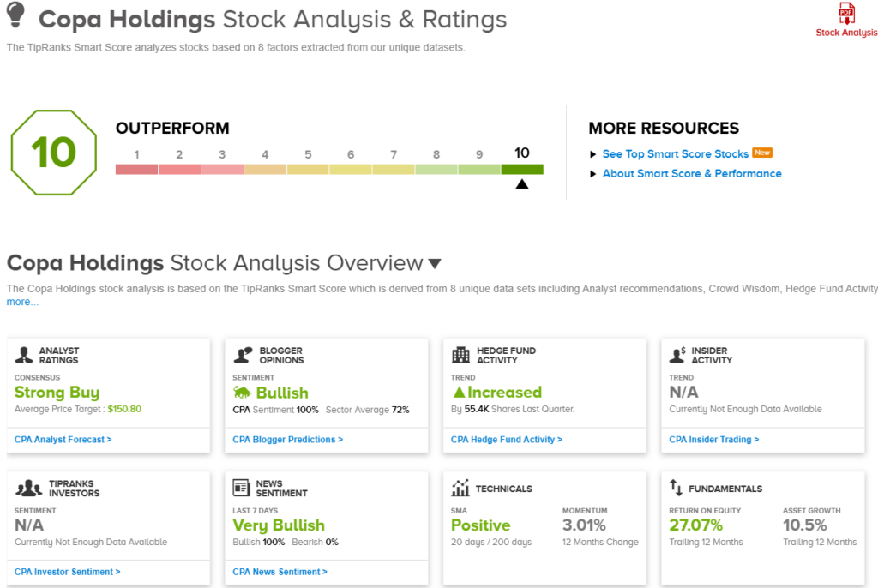Screen dimensions: 878x588
Task: Open the CPA Insider Trading link
Action: pos(714,440)
